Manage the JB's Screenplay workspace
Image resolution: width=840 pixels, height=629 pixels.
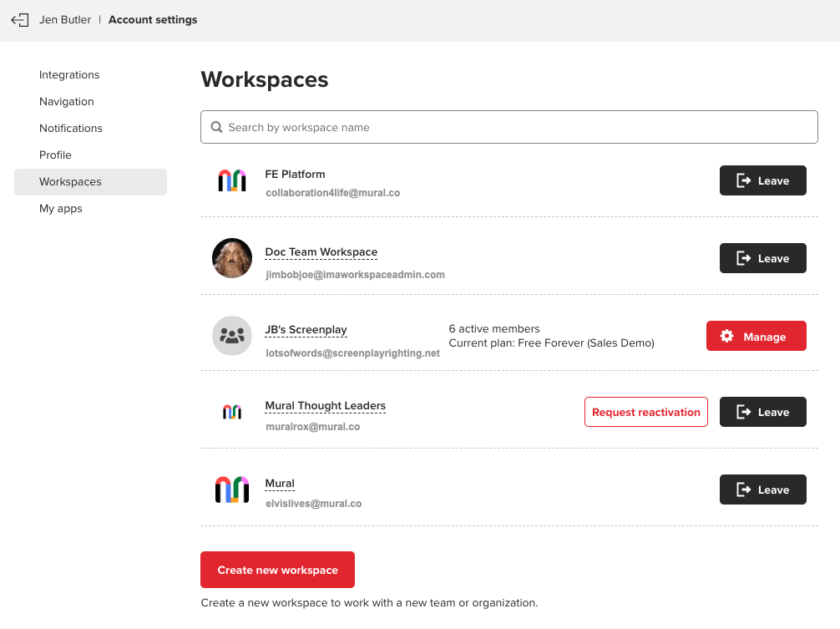coord(756,336)
